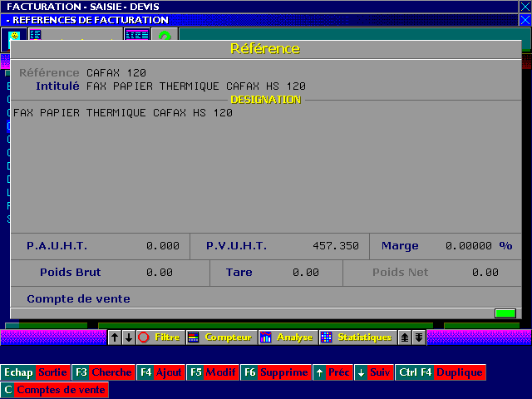Click the DESIGNATION text area first line
The image size is (532, 399).
click(x=123, y=113)
